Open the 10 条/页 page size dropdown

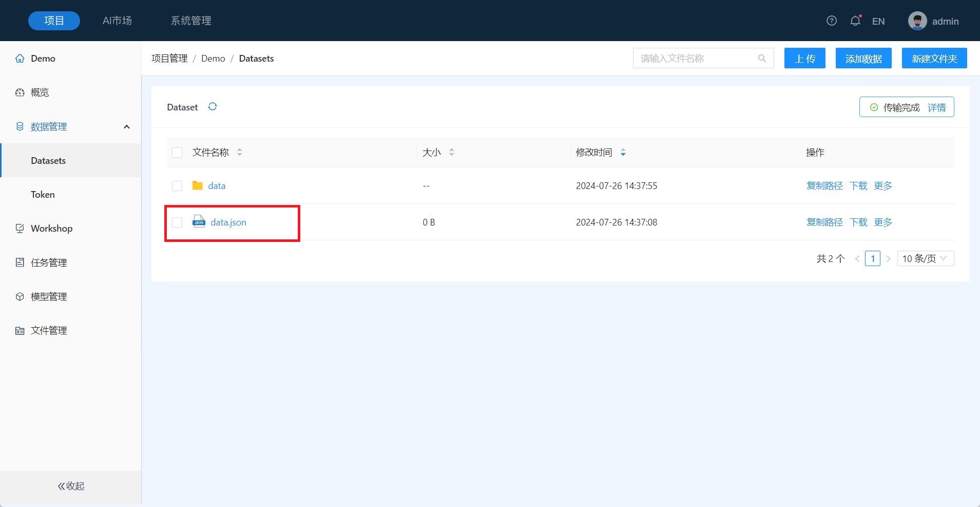click(x=925, y=258)
